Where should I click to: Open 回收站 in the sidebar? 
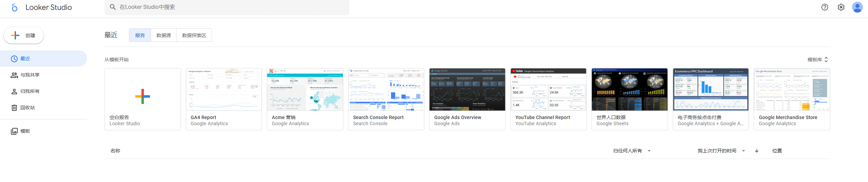point(44,107)
